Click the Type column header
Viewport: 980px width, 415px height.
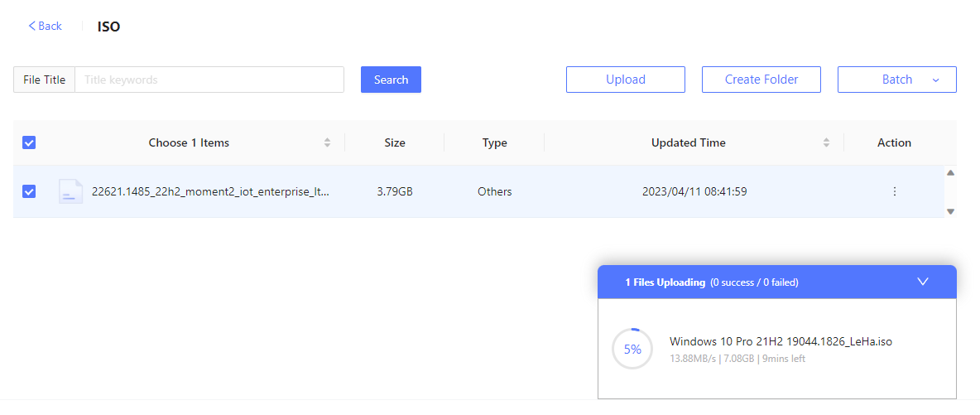pyautogui.click(x=494, y=142)
